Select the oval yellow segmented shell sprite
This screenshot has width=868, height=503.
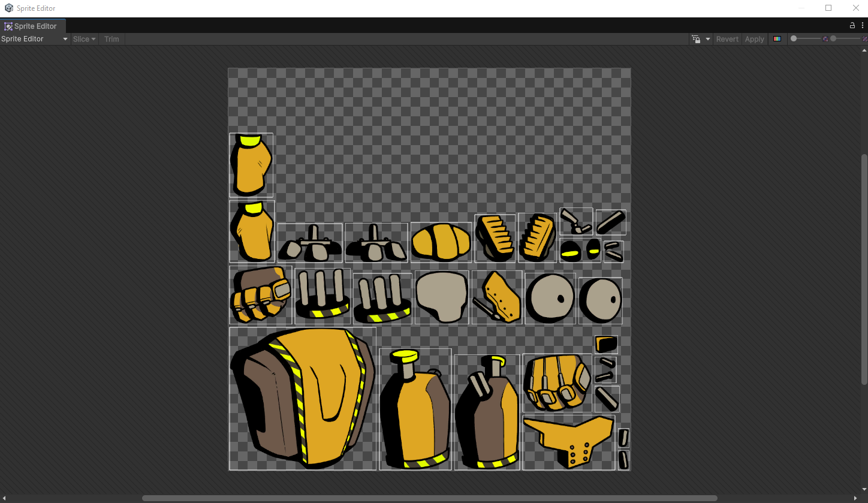coord(441,242)
